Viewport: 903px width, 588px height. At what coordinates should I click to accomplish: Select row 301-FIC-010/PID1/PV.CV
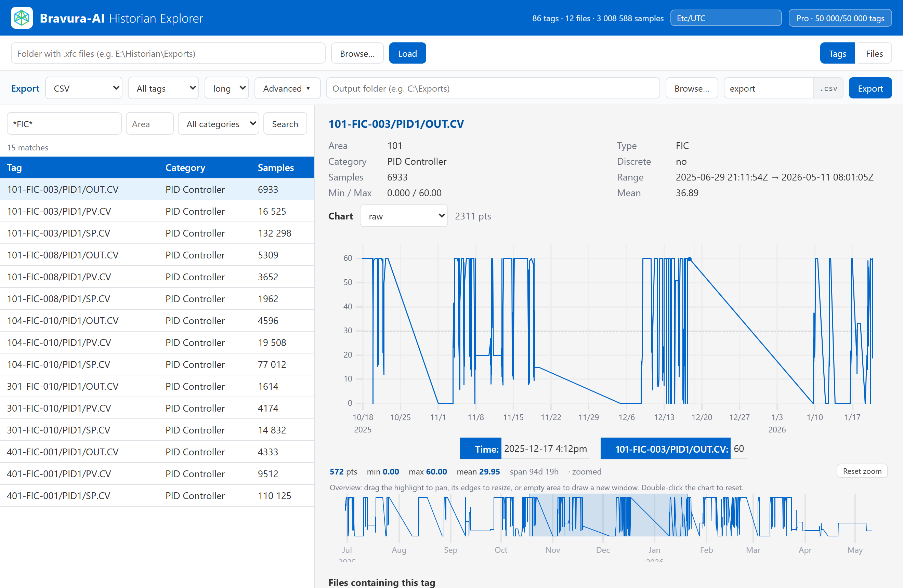click(x=157, y=408)
